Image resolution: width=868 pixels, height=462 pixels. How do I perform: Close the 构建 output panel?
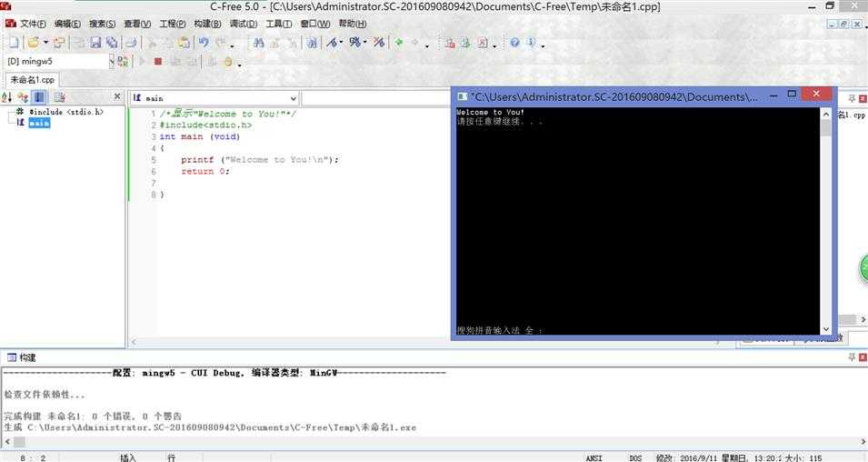pyautogui.click(x=863, y=357)
